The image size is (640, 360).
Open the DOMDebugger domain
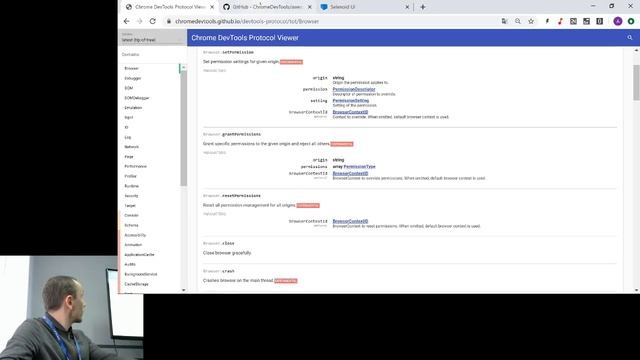pos(137,98)
